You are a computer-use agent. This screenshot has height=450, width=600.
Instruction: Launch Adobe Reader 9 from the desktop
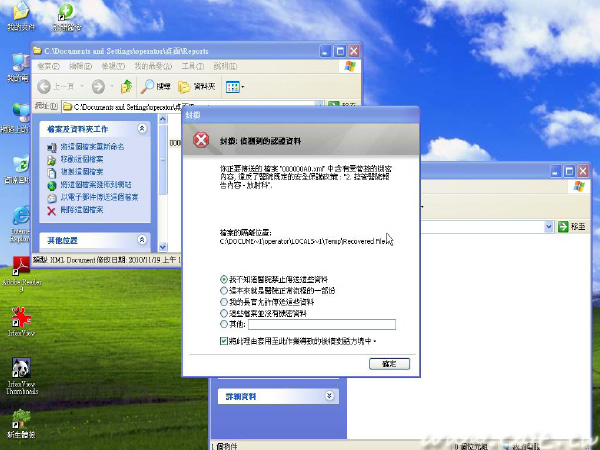point(21,273)
